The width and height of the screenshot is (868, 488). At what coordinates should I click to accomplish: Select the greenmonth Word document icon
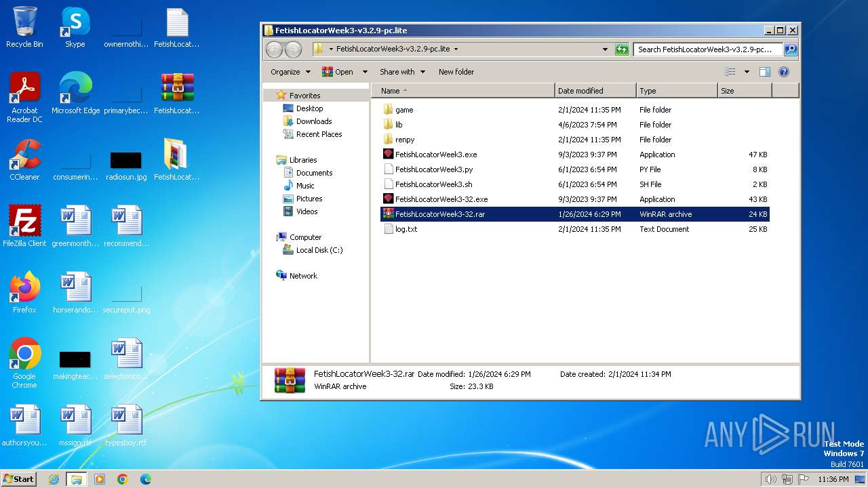click(x=75, y=226)
